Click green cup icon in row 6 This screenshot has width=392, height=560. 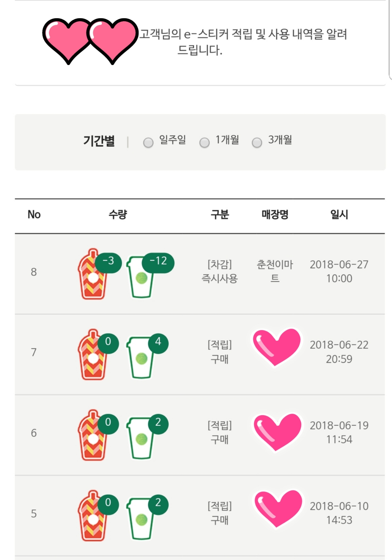(x=141, y=438)
